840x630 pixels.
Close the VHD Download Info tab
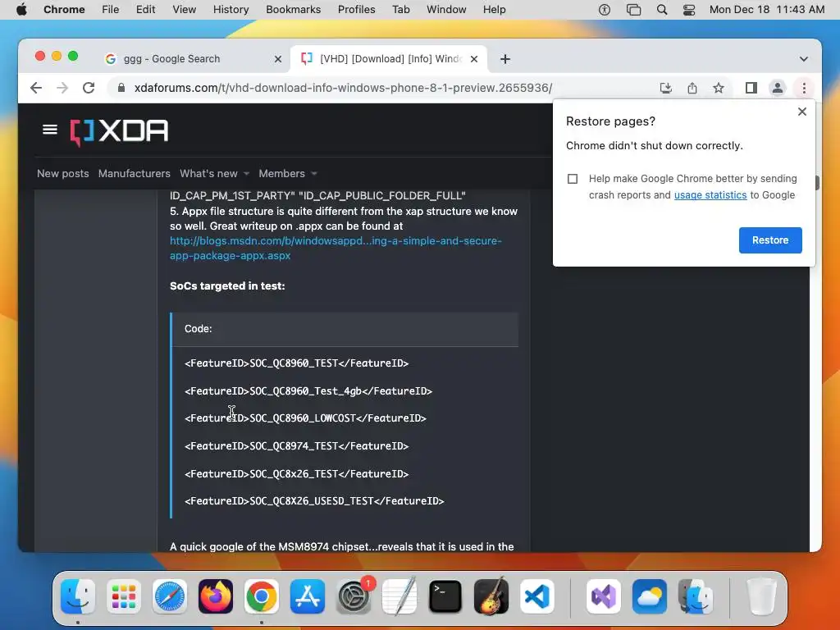(x=474, y=59)
